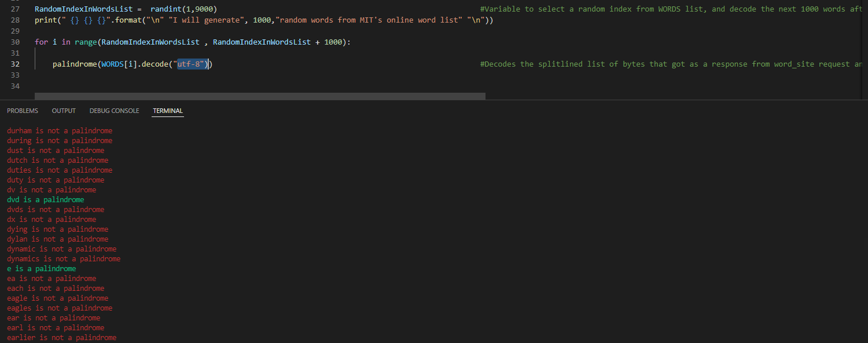
Task: Click the comment about selecting a random index
Action: click(637, 9)
